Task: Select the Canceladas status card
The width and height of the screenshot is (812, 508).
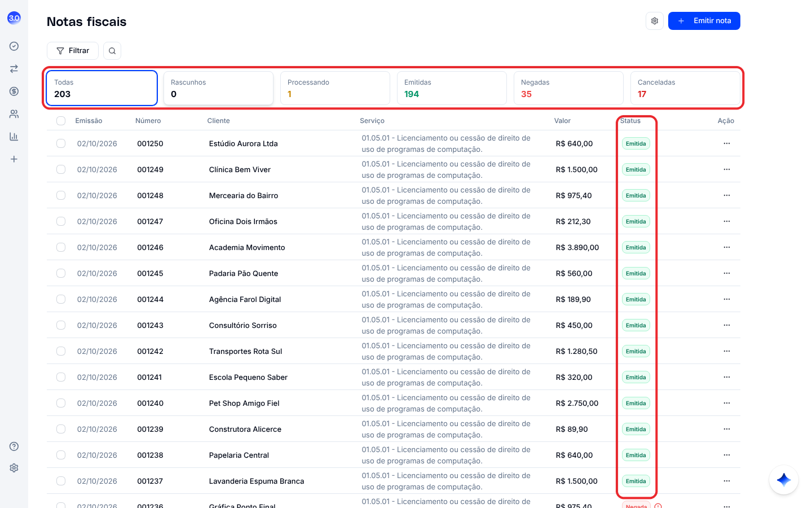Action: tap(685, 88)
